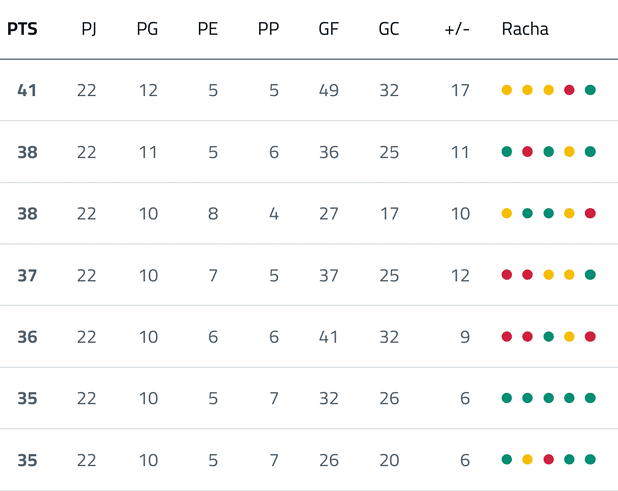Select the PP column header

click(268, 29)
